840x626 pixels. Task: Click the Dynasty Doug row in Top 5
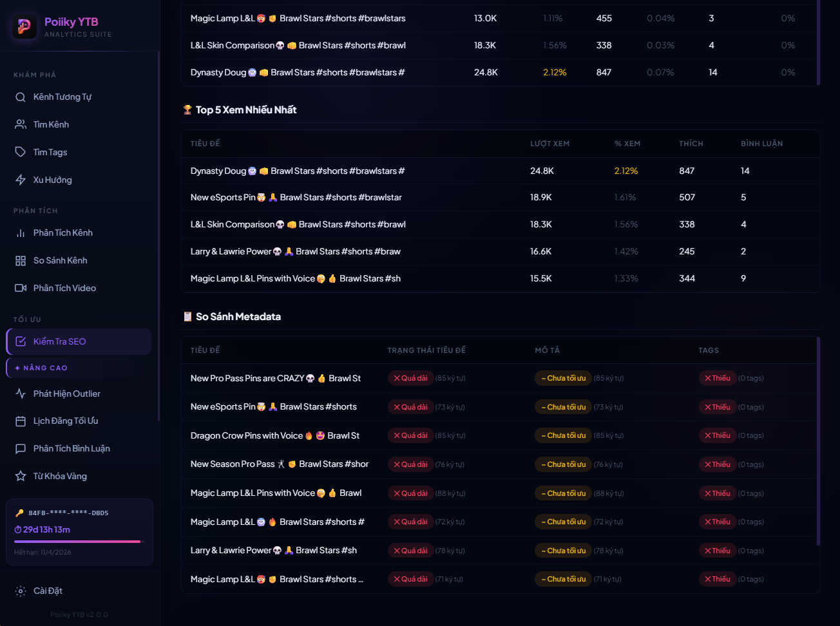(297, 171)
